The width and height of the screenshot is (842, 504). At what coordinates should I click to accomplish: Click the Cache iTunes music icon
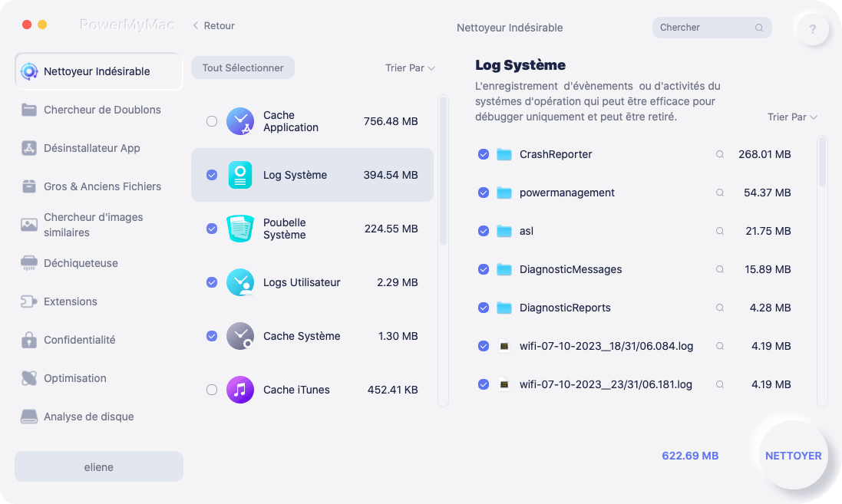coord(240,390)
